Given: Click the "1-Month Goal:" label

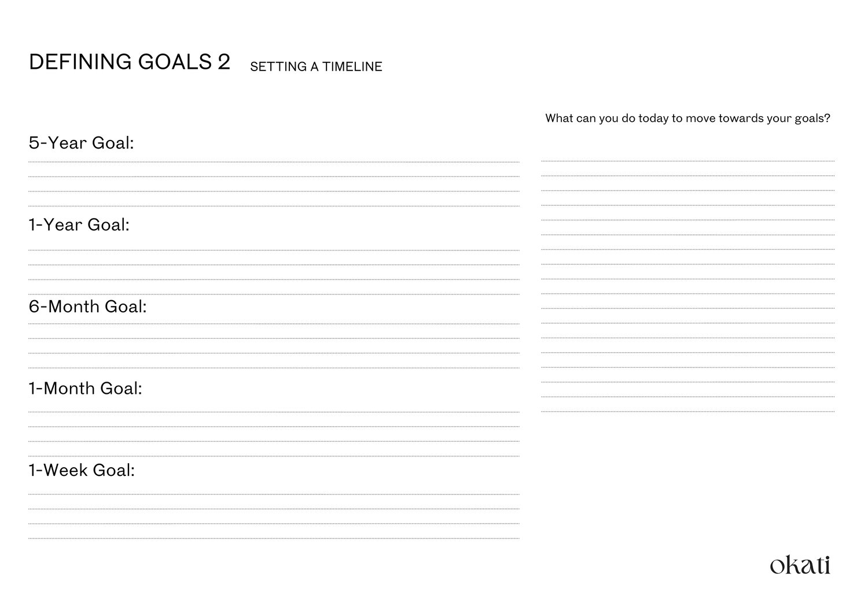Looking at the screenshot, I should [86, 388].
